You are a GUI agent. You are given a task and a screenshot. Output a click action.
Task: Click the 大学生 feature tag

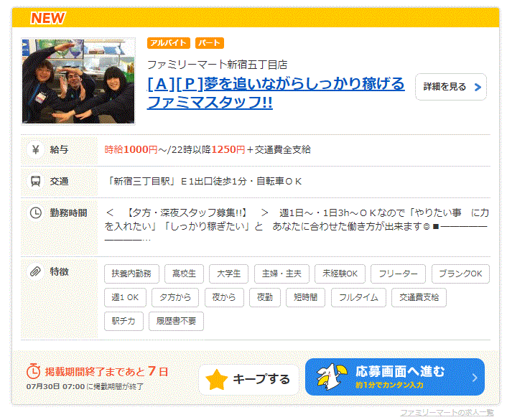228,274
